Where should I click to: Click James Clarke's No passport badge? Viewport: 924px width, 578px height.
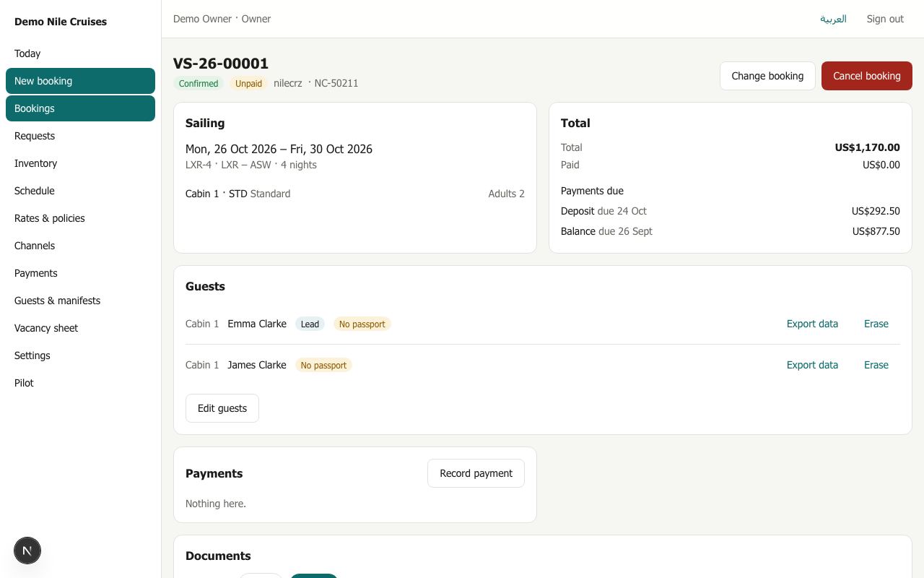323,366
